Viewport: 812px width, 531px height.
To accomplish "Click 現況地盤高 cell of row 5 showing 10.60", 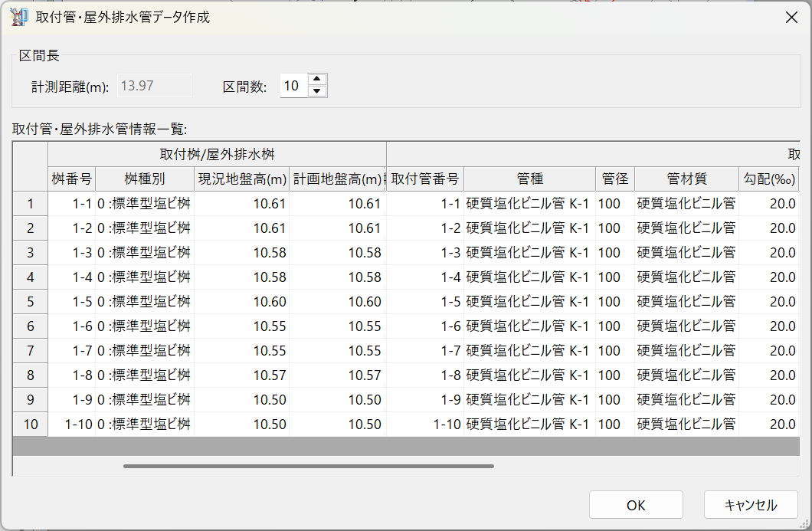I will pos(242,302).
